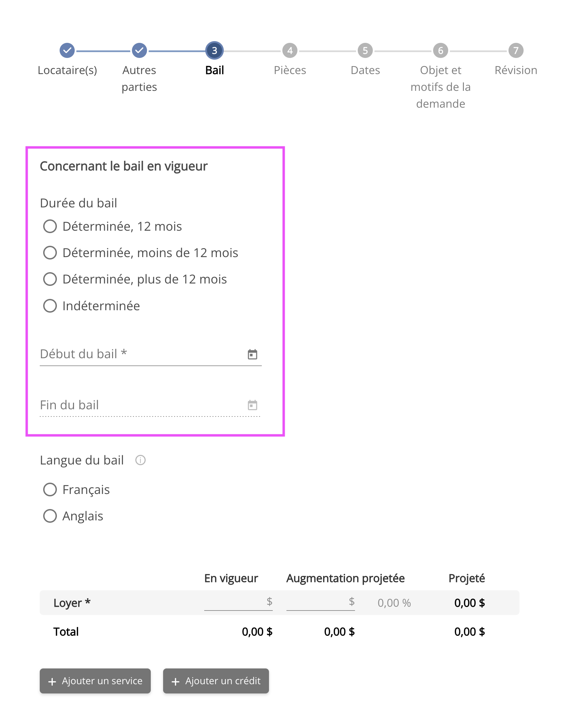Focus the Loyer En vigueur amount field
588x713 pixels.
[x=235, y=602]
